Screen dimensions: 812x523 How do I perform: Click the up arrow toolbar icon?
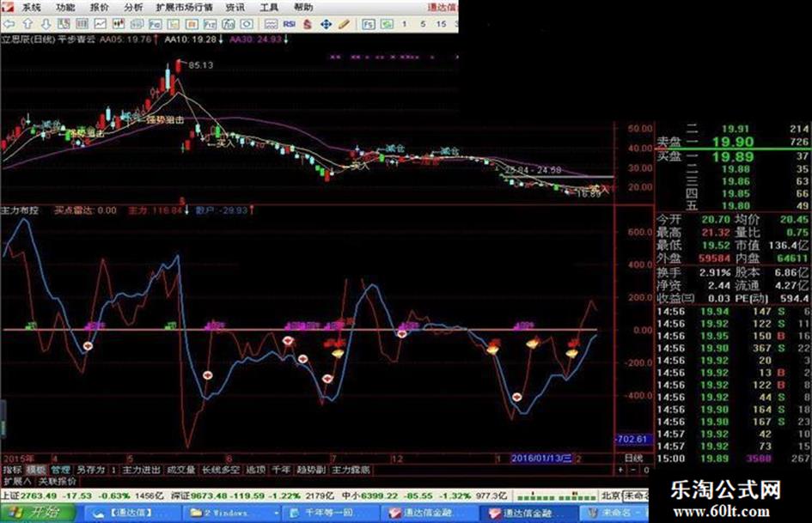28,23
